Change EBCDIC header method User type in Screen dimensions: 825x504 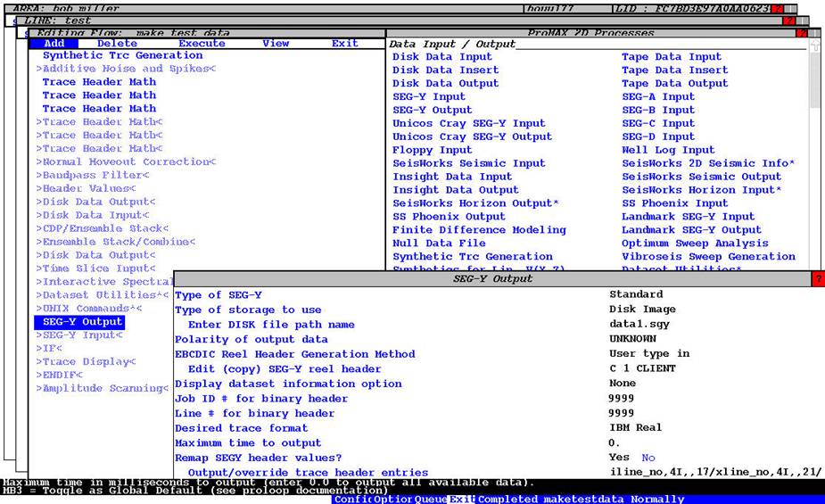[649, 353]
